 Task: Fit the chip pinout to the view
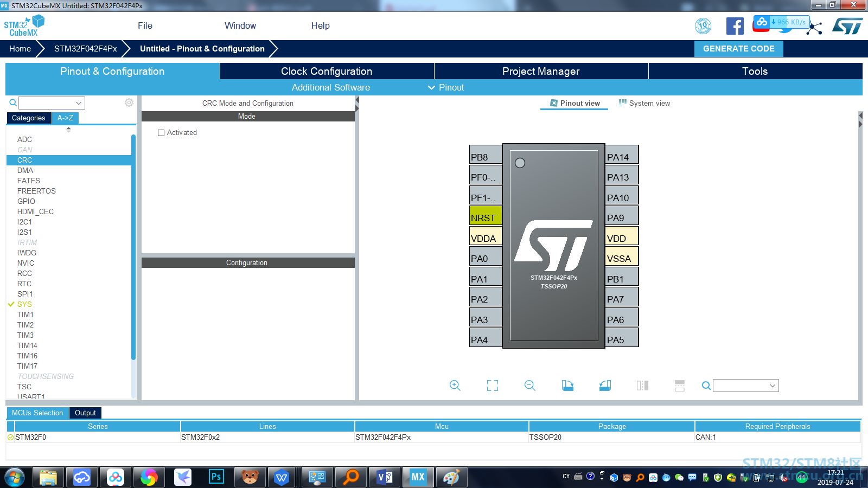pos(493,386)
